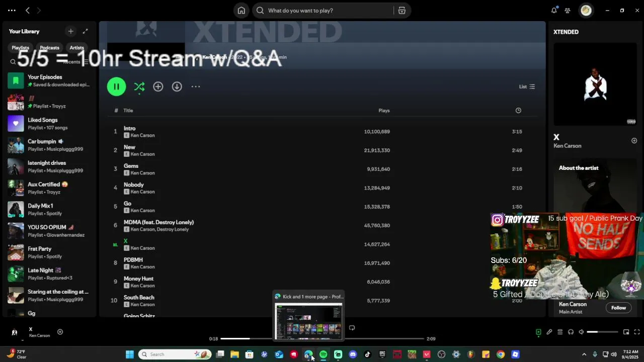The height and width of the screenshot is (362, 644).
Task: Open the notifications bell
Action: tap(554, 11)
